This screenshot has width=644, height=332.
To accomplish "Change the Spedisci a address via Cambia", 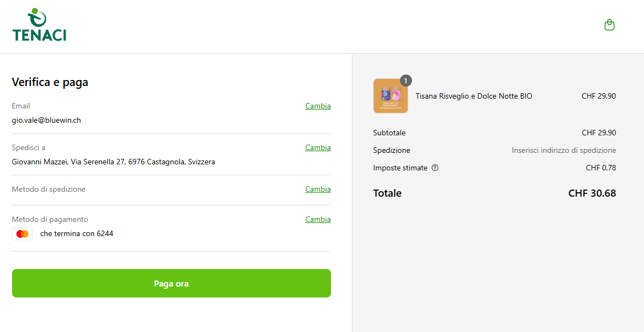I will pos(318,147).
